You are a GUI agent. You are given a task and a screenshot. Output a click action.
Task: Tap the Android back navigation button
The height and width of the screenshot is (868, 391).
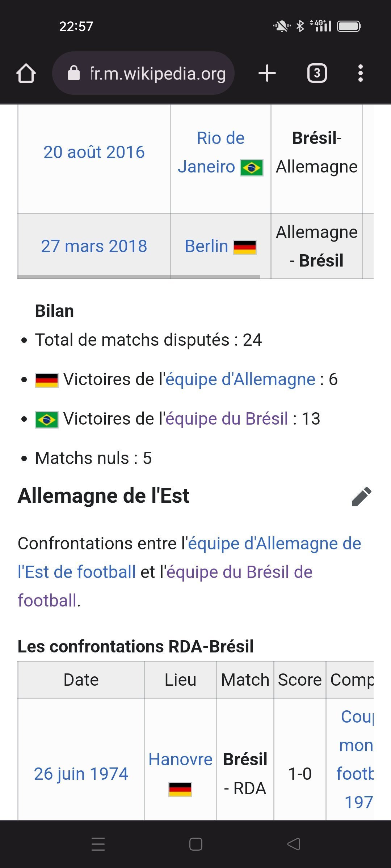[x=294, y=844]
